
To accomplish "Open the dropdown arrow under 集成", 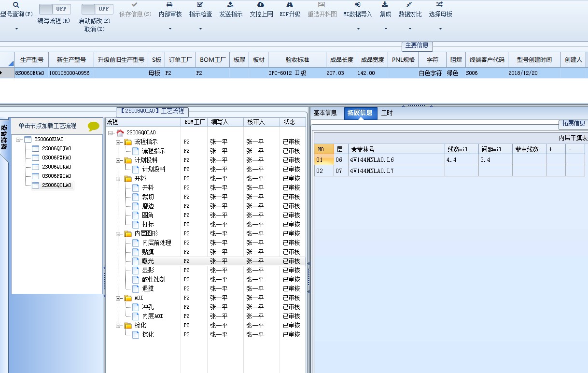I will (x=385, y=29).
